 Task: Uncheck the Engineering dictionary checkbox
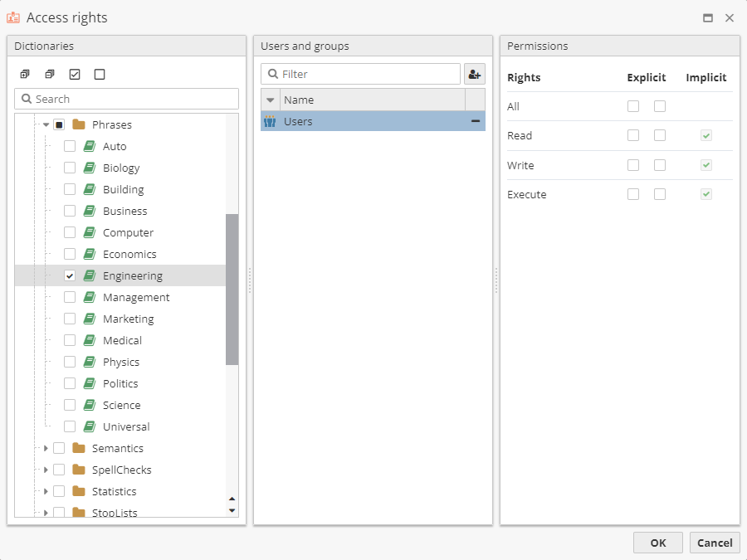click(x=70, y=276)
